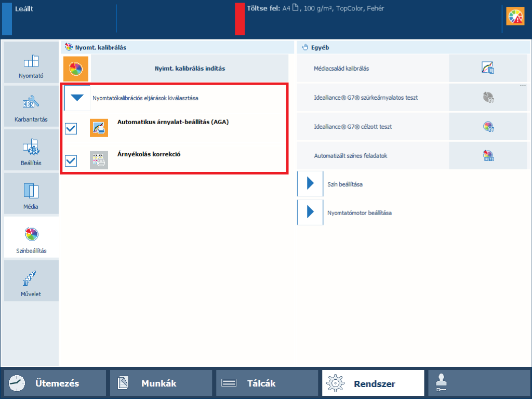The image size is (532, 399).
Task: Open Rendszer view
Action: [x=373, y=383]
